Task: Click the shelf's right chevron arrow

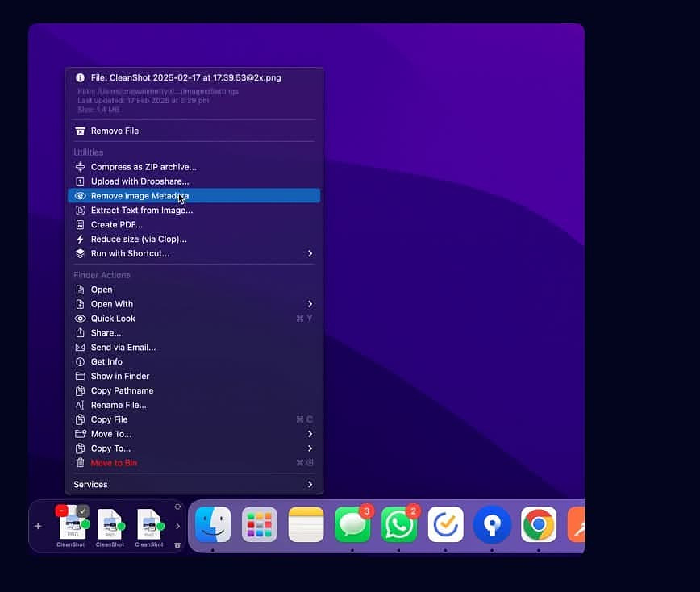Action: (177, 526)
